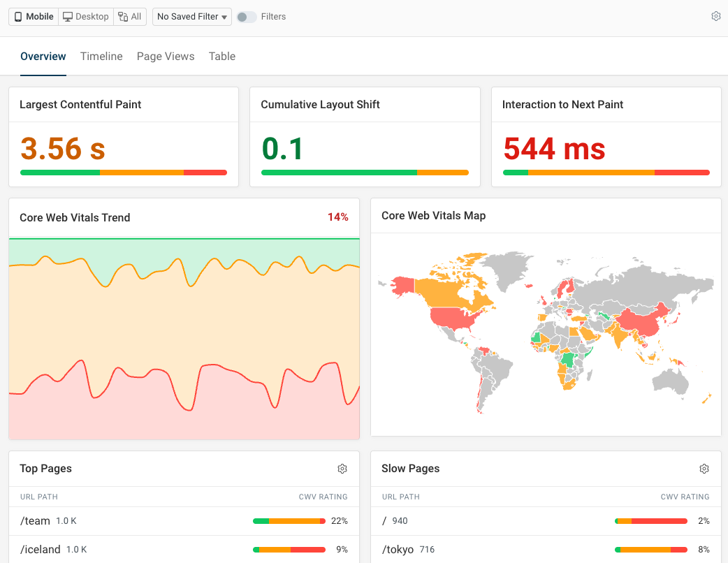Toggle the Filters switch
This screenshot has width=728, height=563.
(x=246, y=17)
